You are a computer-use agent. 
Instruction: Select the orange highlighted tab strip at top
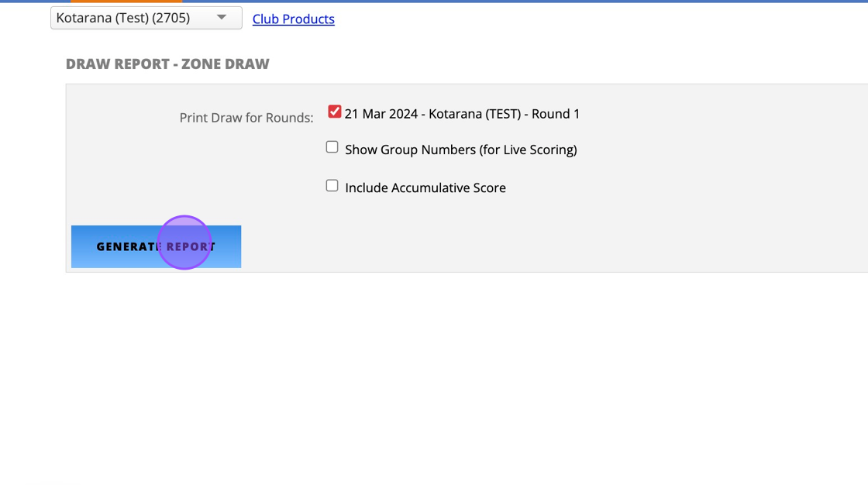coord(126,2)
